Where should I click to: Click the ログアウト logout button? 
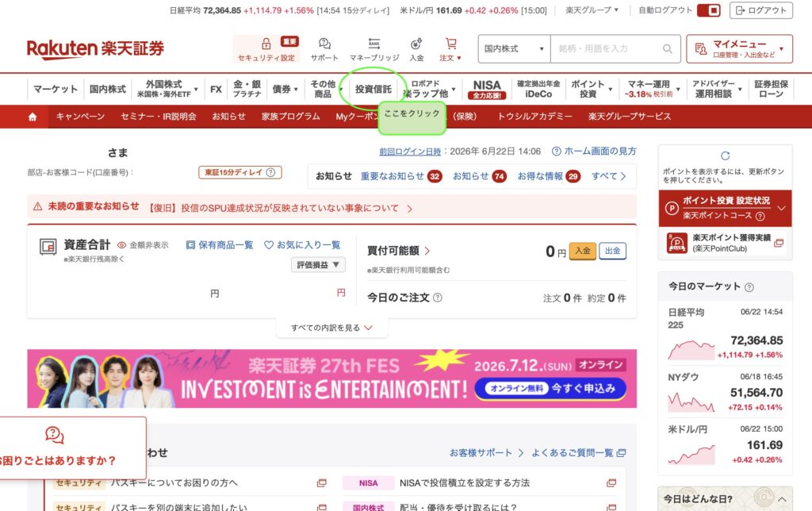tap(760, 10)
